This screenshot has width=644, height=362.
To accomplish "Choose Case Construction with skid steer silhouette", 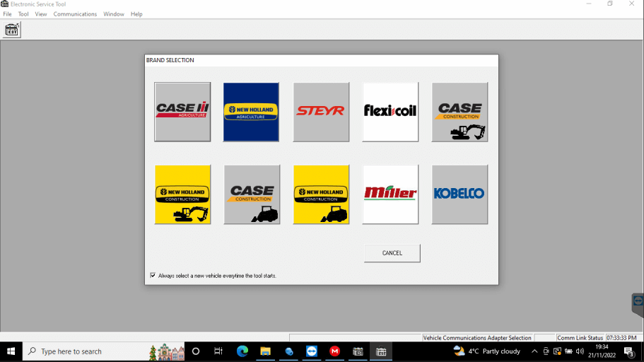I will 252,194.
